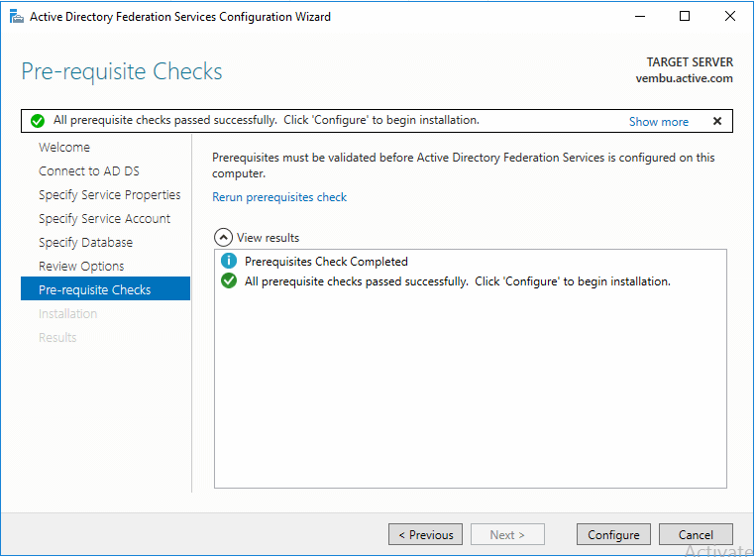Go to the Welcome step
Viewport: 756px width, 557px height.
pyautogui.click(x=64, y=147)
